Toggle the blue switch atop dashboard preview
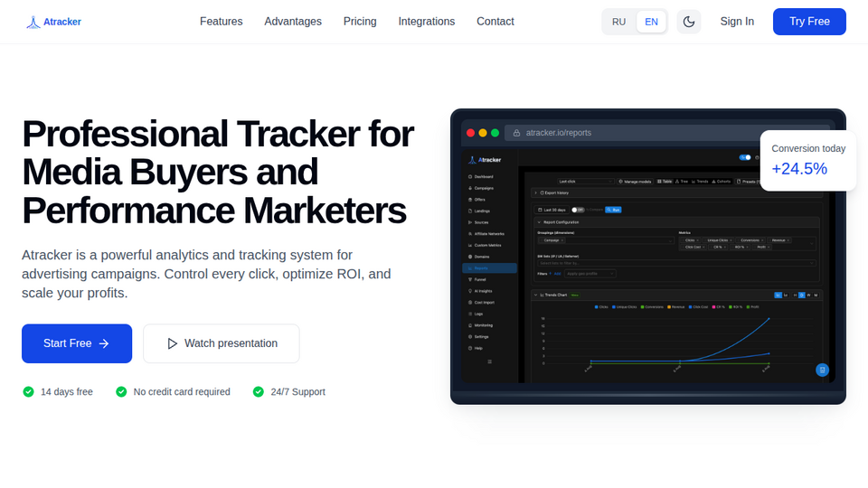The height and width of the screenshot is (488, 868). (745, 157)
